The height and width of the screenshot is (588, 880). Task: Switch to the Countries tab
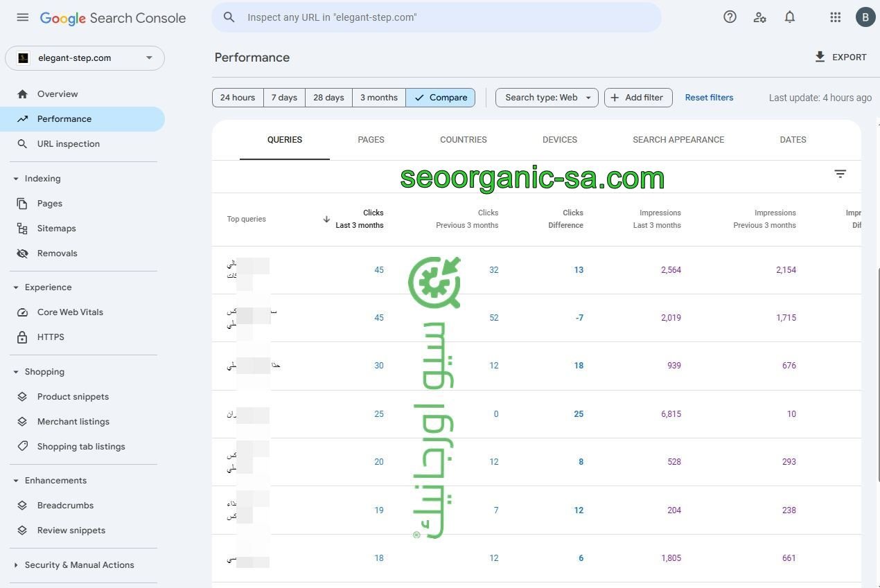[x=463, y=140]
